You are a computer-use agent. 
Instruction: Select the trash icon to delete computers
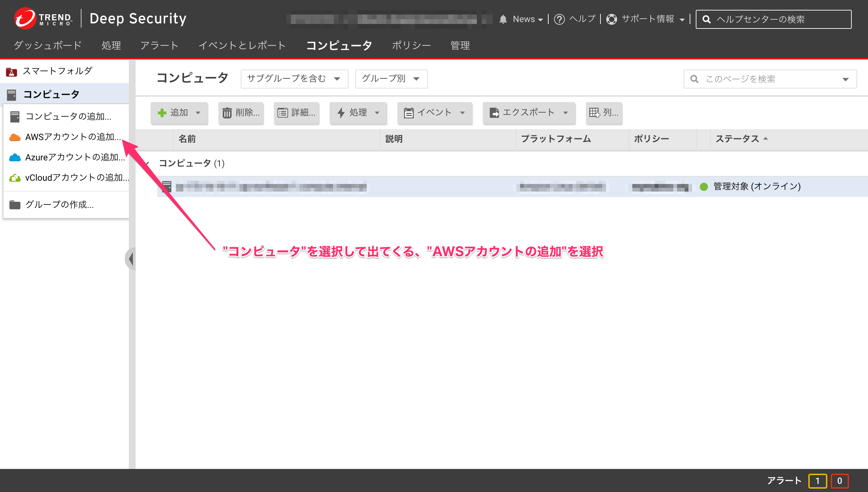pos(227,113)
